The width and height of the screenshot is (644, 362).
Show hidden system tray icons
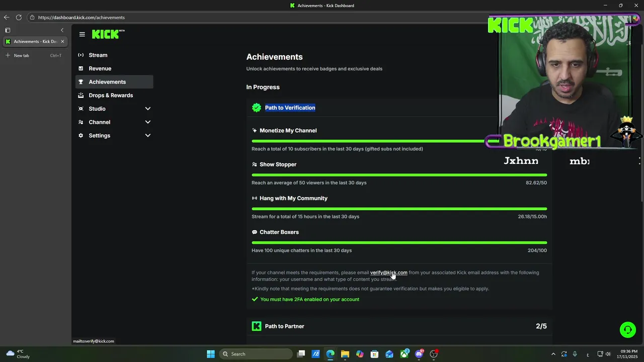click(553, 354)
